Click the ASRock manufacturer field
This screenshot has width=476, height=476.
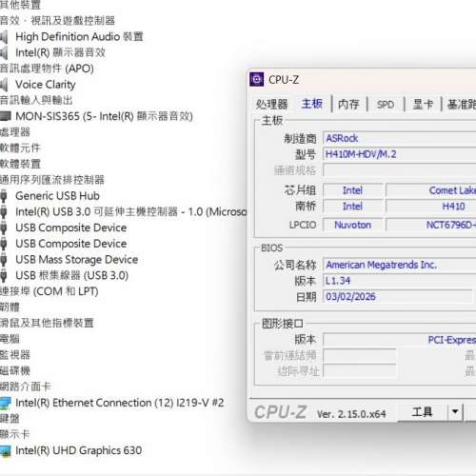[400, 138]
